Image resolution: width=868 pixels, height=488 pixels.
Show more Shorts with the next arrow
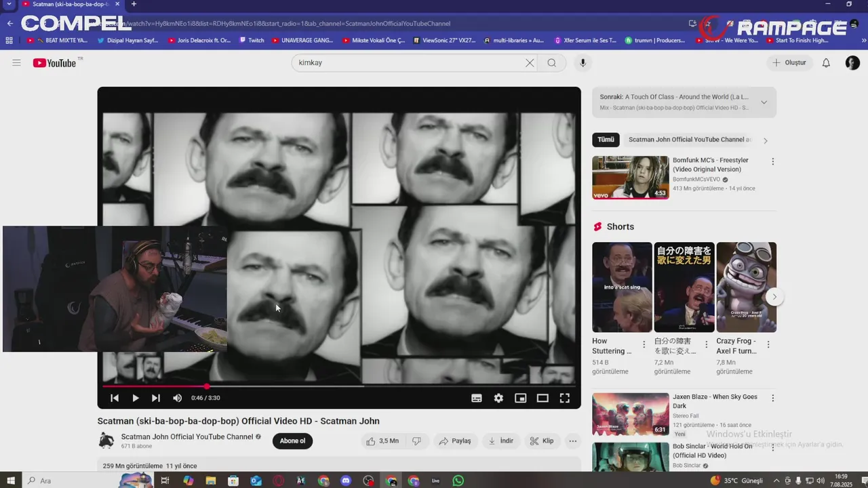[x=774, y=297]
